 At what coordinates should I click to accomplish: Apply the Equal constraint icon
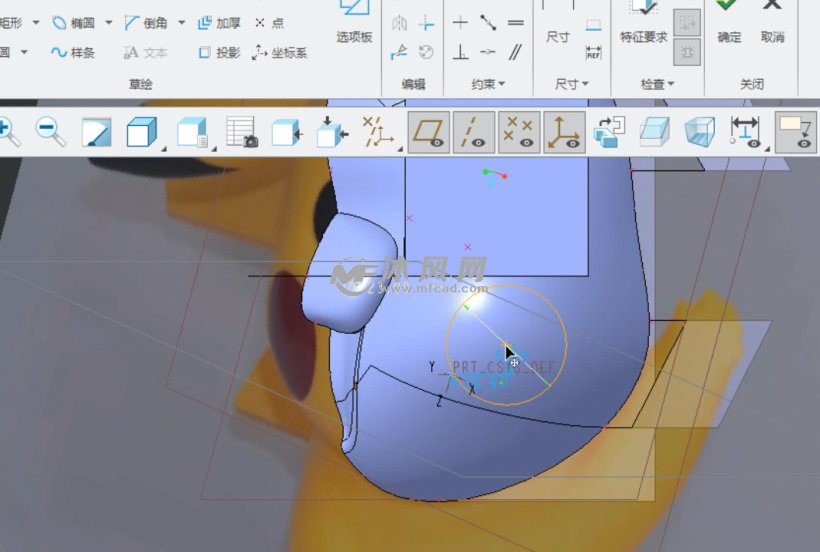click(516, 22)
